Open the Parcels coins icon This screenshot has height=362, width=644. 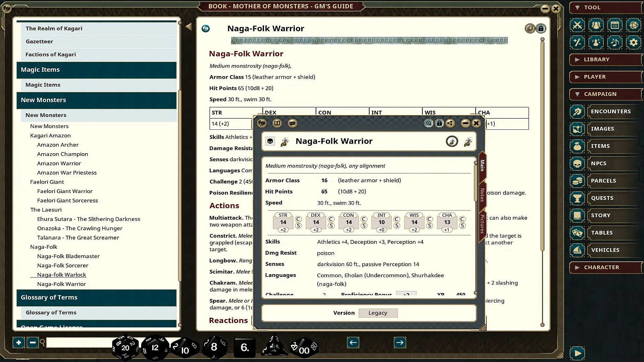click(577, 181)
